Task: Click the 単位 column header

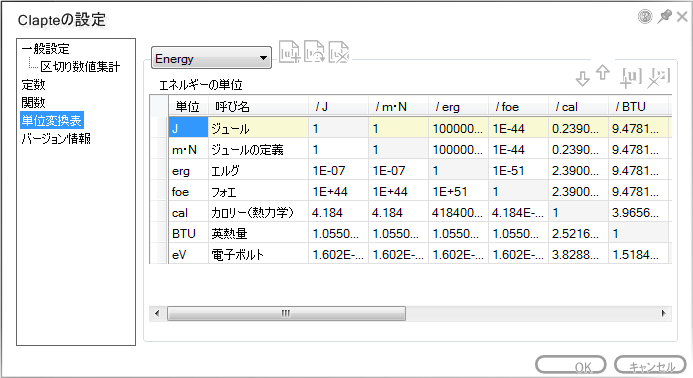Action: 188,107
